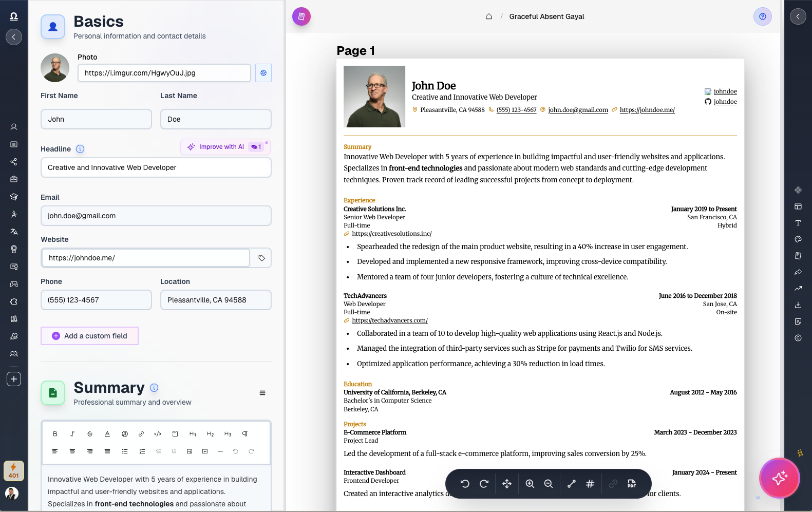Center the artboard with move icon
Image resolution: width=812 pixels, height=512 pixels.
tap(507, 484)
